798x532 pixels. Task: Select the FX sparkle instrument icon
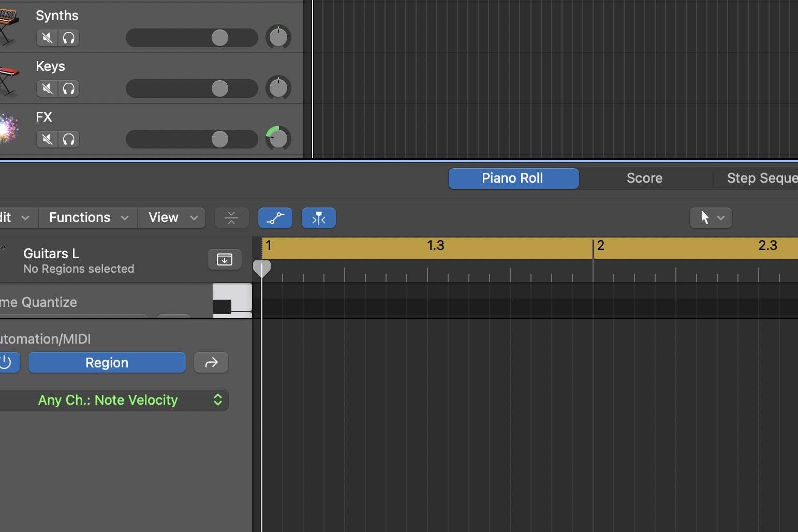click(x=9, y=128)
